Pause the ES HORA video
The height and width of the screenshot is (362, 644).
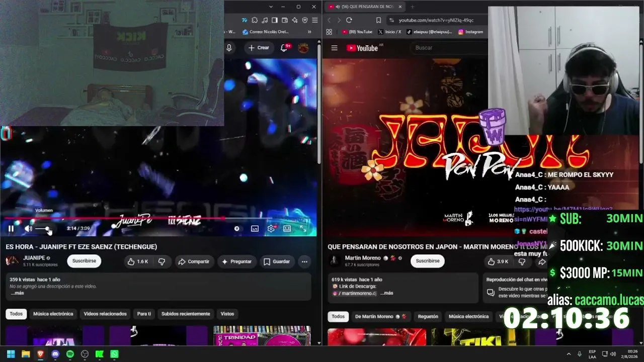click(x=11, y=229)
